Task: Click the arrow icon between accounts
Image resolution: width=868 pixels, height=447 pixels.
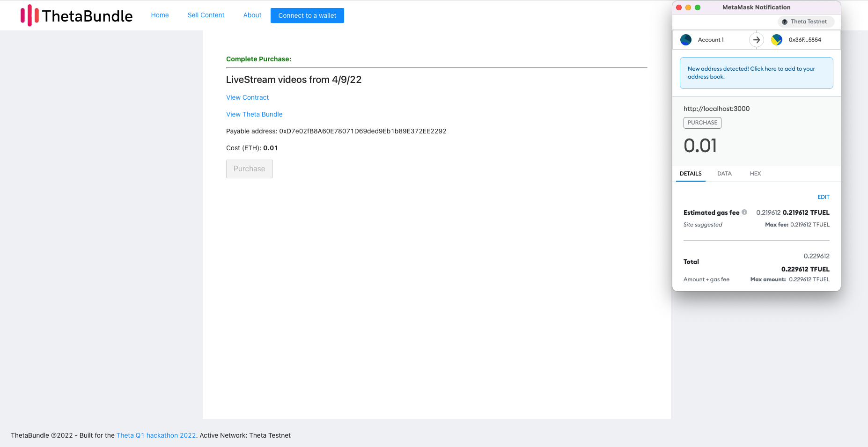Action: tap(757, 40)
